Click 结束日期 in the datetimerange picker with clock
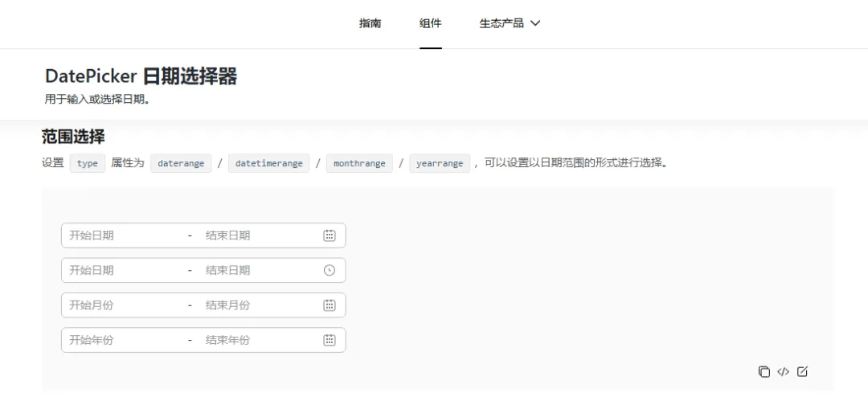Image resolution: width=868 pixels, height=405 pixels. coord(259,271)
